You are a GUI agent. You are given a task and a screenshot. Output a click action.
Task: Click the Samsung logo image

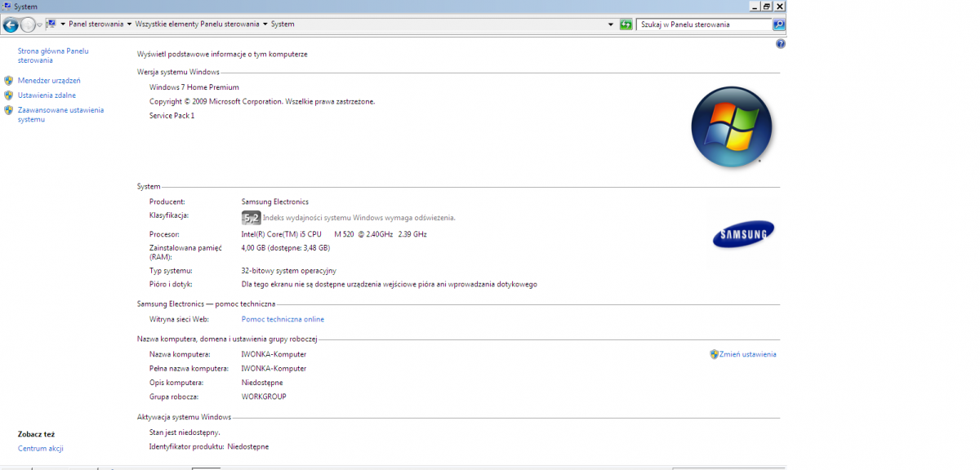pos(743,235)
